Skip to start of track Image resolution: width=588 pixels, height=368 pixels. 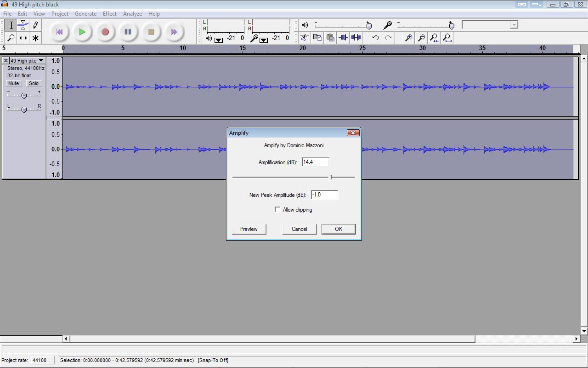click(59, 32)
